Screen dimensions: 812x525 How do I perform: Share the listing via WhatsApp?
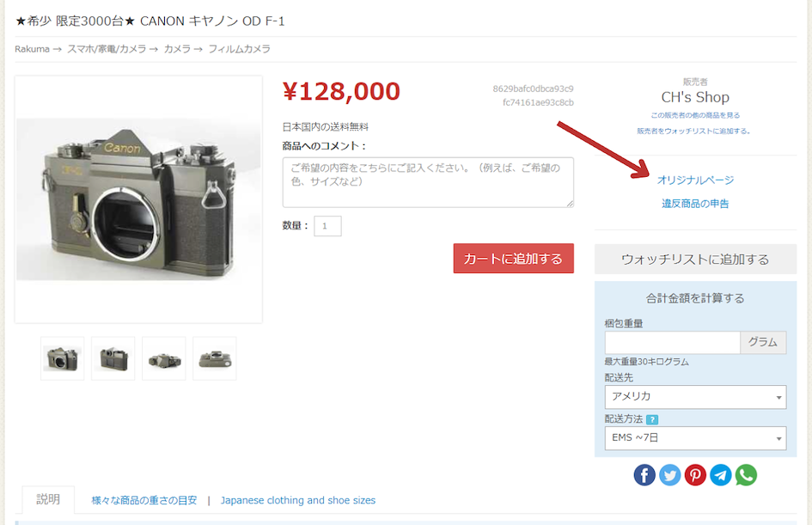point(746,475)
